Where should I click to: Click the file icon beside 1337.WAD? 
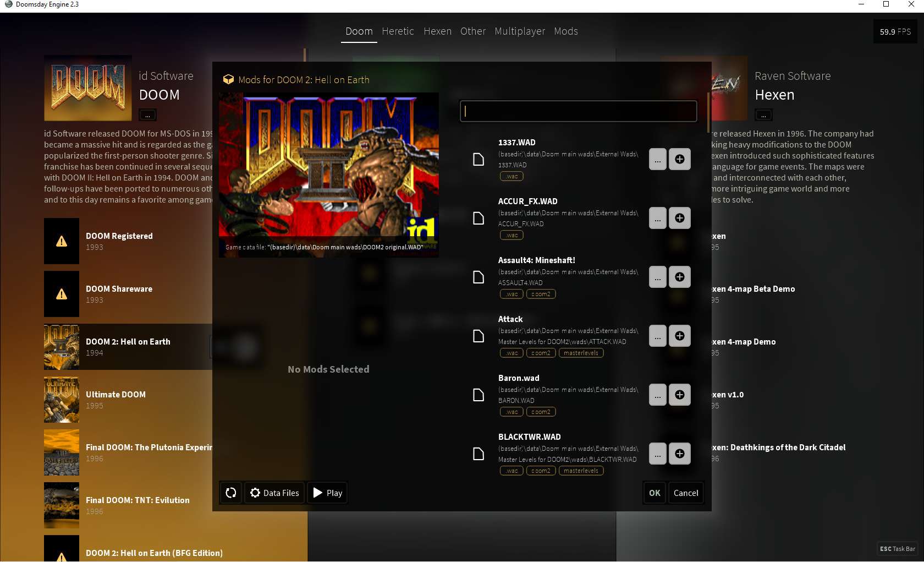point(479,160)
